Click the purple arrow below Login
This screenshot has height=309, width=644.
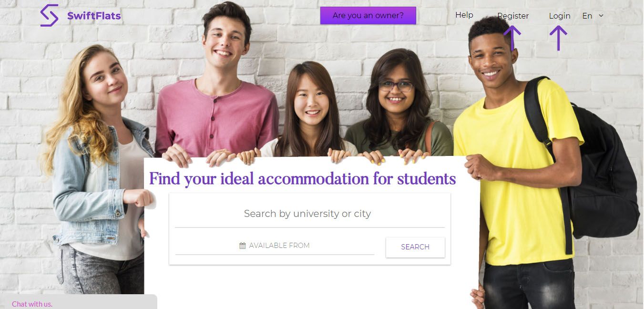pyautogui.click(x=558, y=38)
